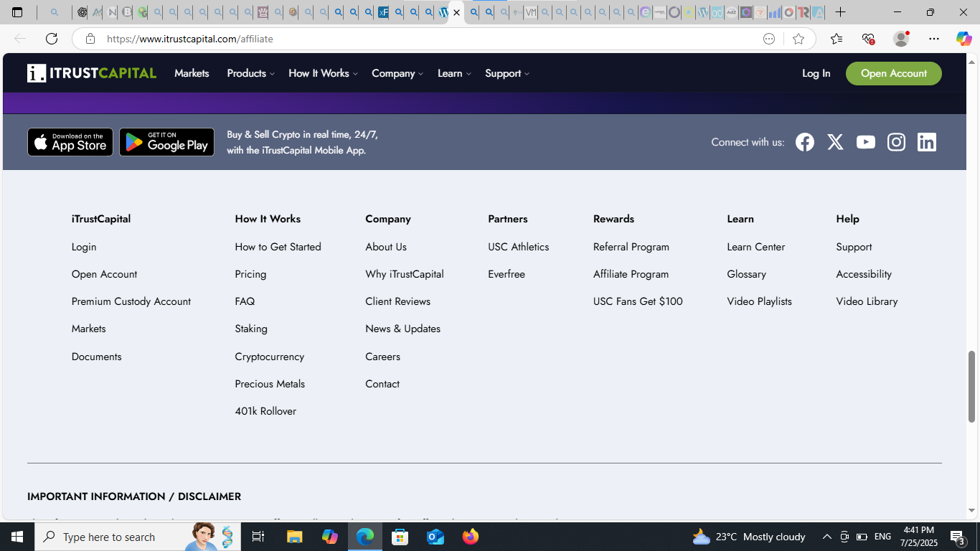980x551 pixels.
Task: Open footer Premium Custody Account link
Action: pyautogui.click(x=131, y=301)
